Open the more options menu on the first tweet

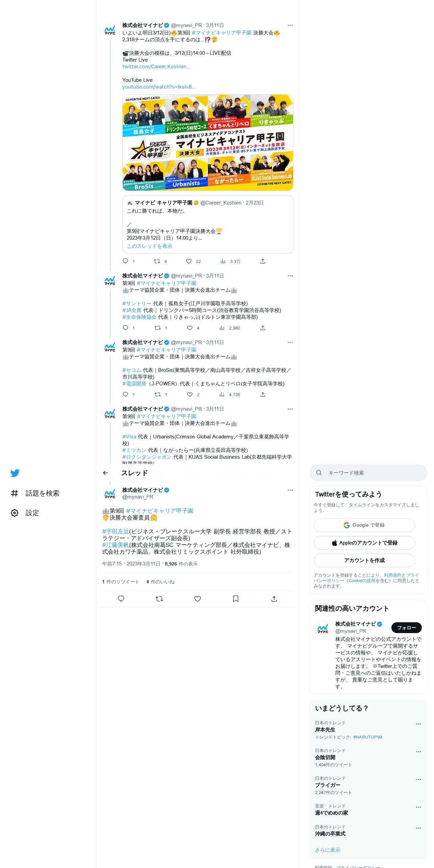[x=290, y=25]
